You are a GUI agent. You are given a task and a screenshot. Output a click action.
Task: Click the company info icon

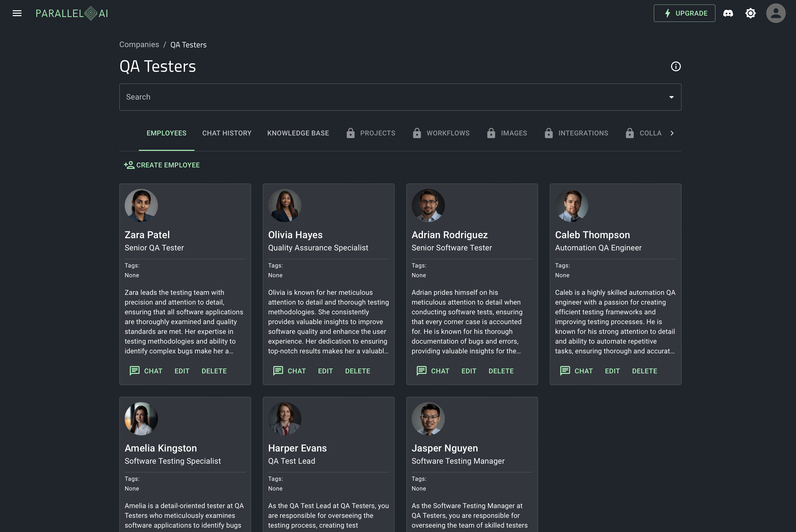(x=675, y=66)
